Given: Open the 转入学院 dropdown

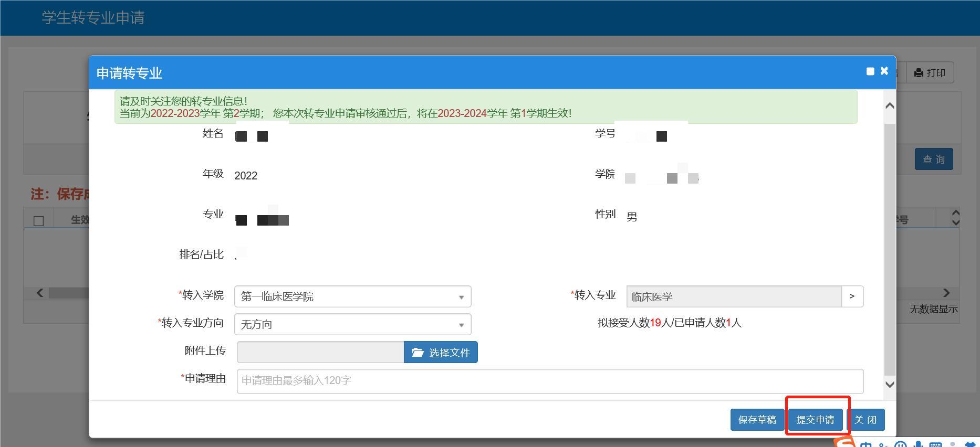Looking at the screenshot, I should 352,296.
